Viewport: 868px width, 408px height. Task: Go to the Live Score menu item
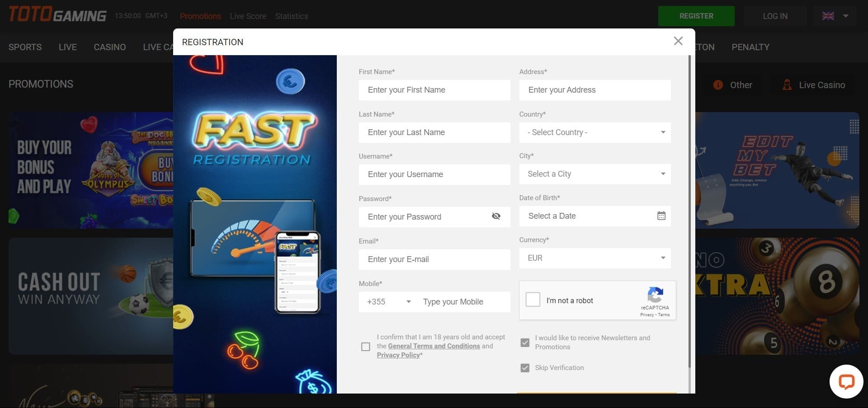point(248,16)
